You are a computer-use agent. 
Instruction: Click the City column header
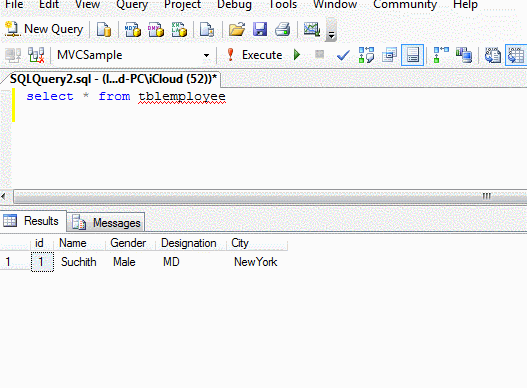[257, 243]
